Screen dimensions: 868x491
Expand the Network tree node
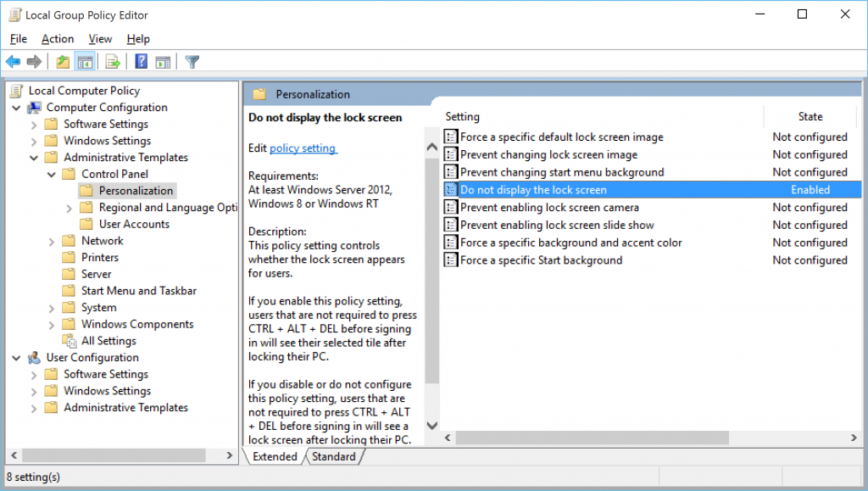click(51, 240)
